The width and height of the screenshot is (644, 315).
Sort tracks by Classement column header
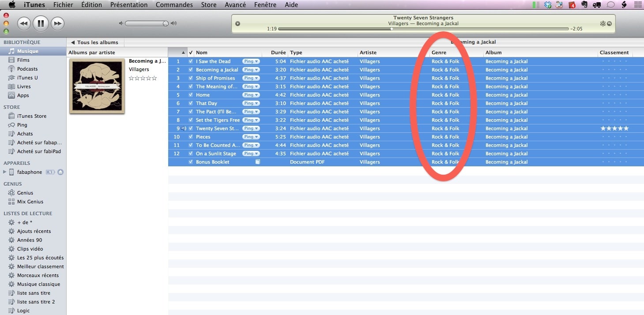pyautogui.click(x=615, y=52)
